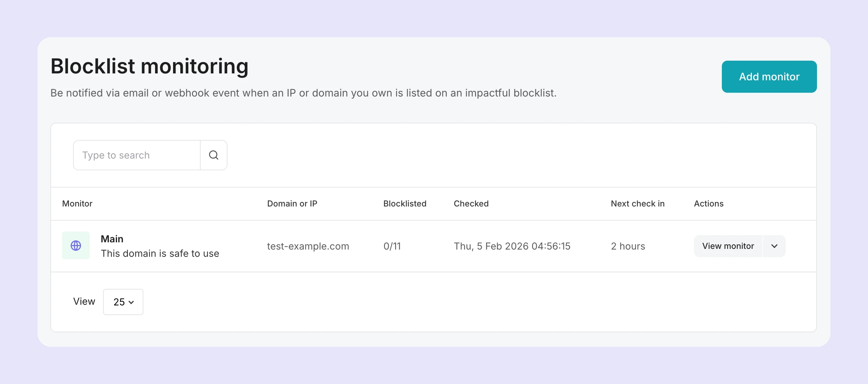Select the Main monitor name
The height and width of the screenshot is (384, 868).
point(112,239)
